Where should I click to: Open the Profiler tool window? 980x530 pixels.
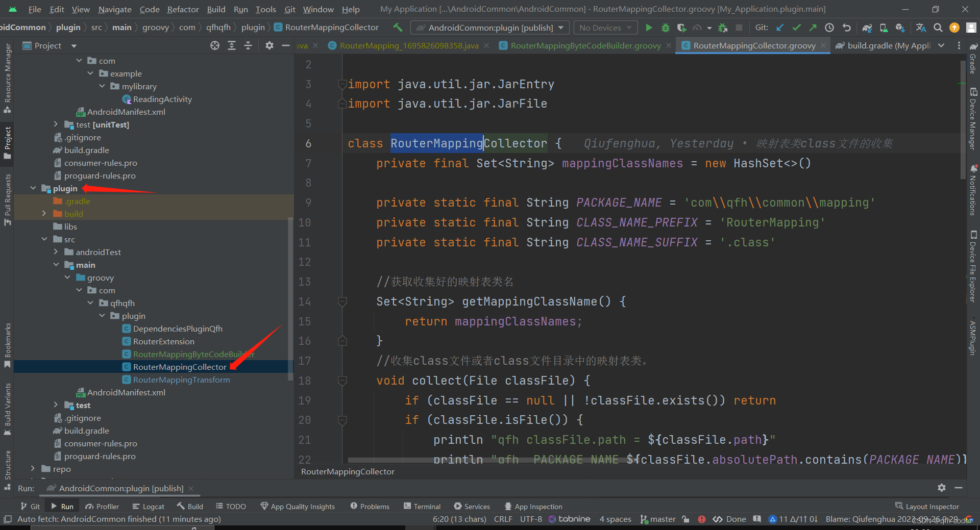(102, 506)
